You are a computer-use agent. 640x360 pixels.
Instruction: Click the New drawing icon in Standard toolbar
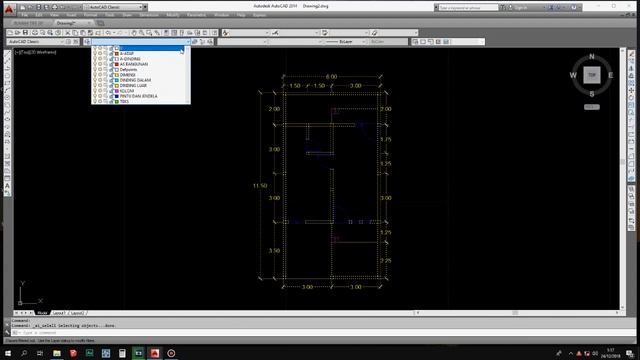coord(10,33)
